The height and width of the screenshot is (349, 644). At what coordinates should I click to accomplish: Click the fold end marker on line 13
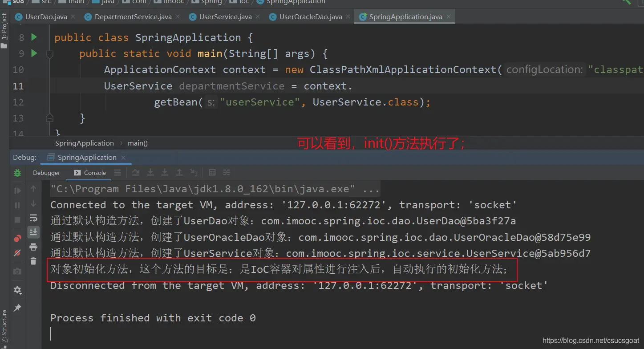tap(50, 118)
